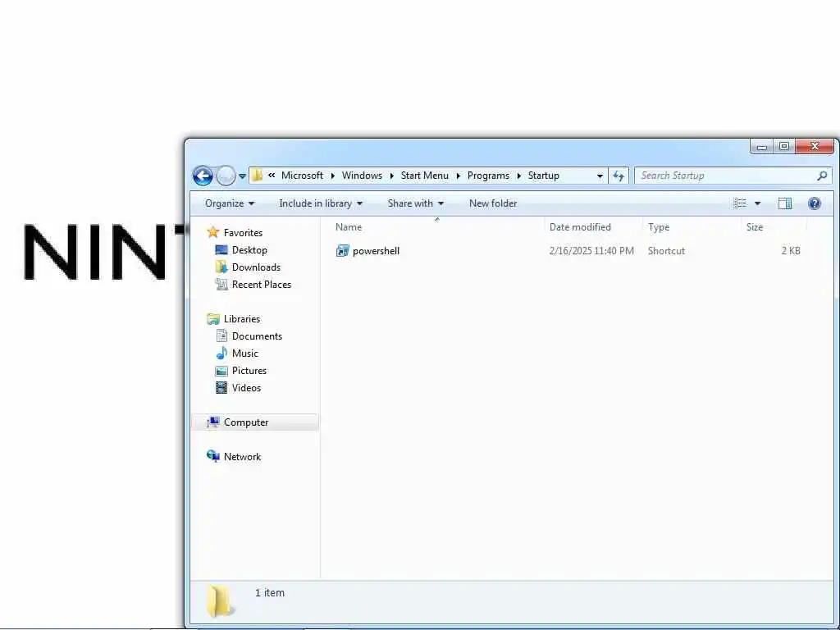Select Favorites in the navigation pane
The height and width of the screenshot is (630, 840).
click(x=243, y=232)
